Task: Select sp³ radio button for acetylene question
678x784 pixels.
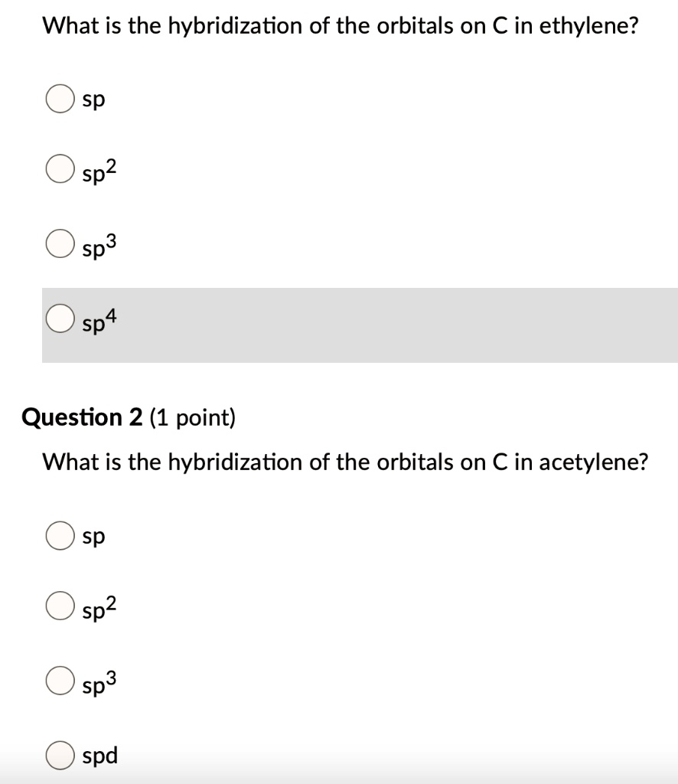Action: click(60, 681)
